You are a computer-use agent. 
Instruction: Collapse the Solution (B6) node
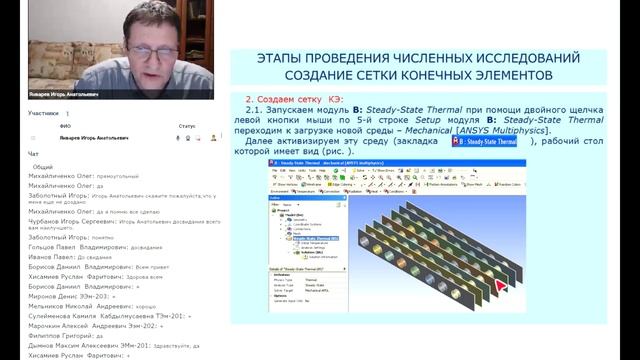(289, 252)
